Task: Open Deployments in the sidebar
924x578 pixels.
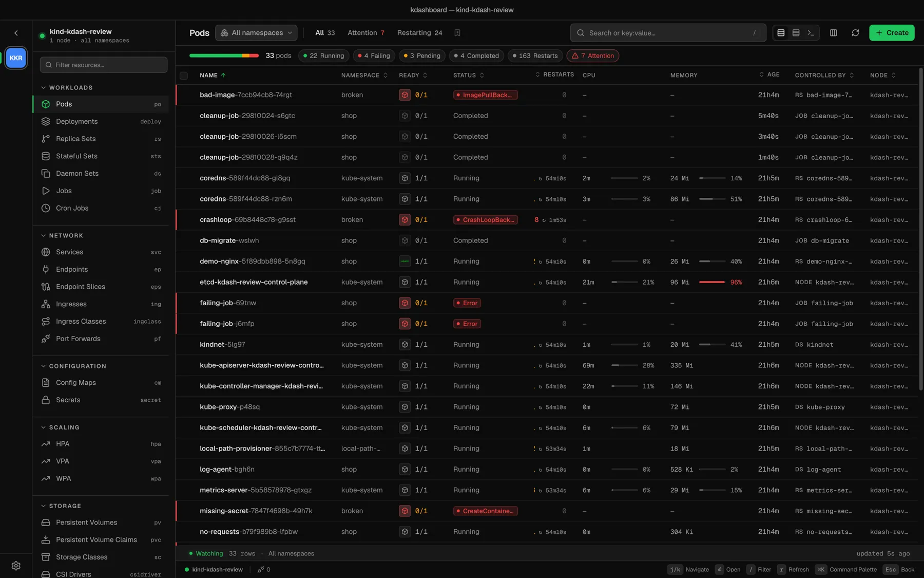Action: (101, 122)
